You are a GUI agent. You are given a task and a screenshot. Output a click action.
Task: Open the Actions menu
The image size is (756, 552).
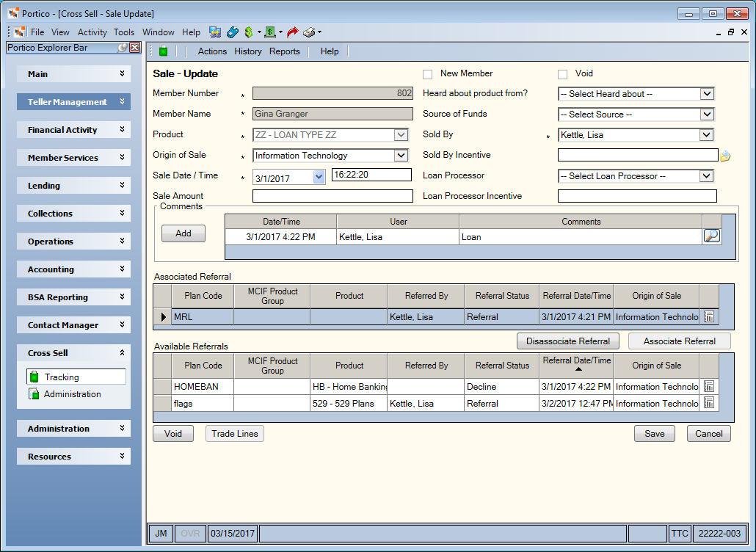(x=212, y=51)
